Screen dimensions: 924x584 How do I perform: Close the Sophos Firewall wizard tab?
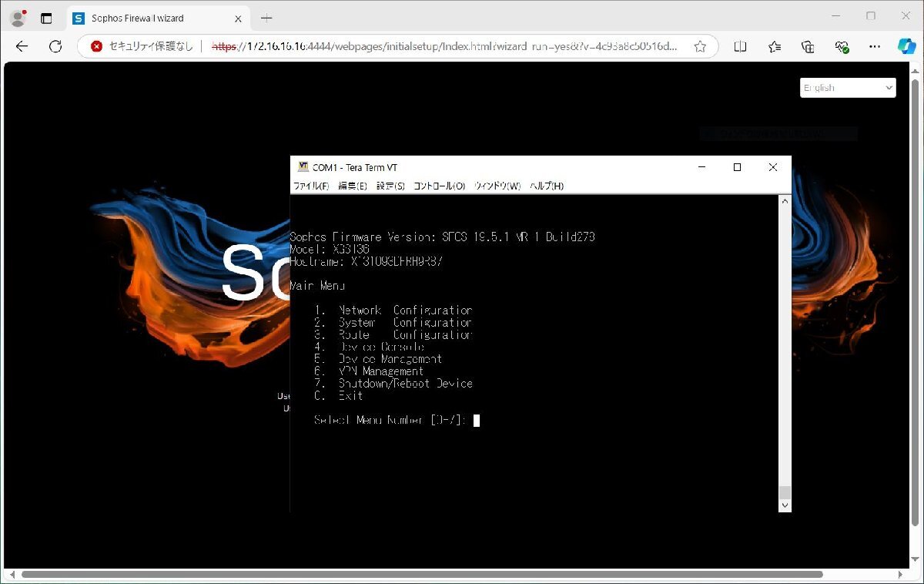point(236,18)
